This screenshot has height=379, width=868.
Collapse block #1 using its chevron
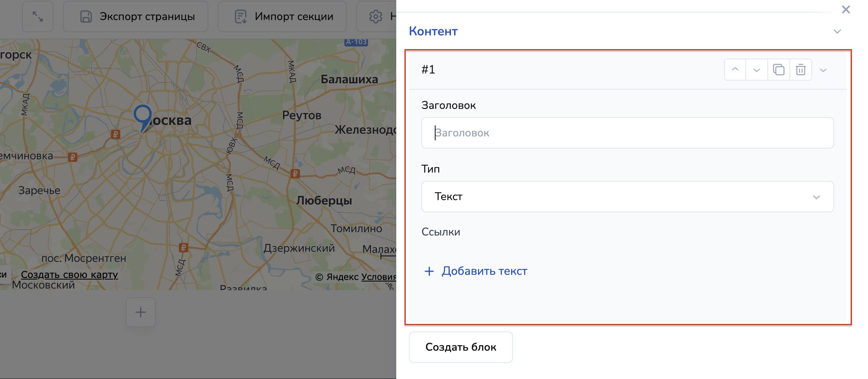click(823, 70)
